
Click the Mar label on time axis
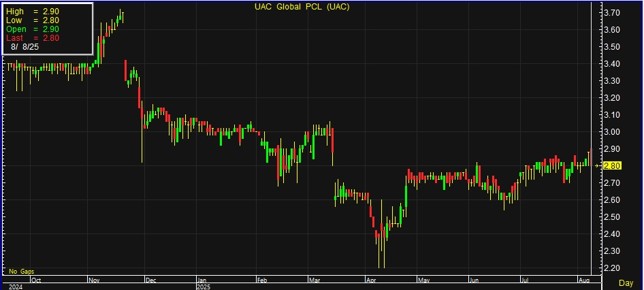[315, 280]
